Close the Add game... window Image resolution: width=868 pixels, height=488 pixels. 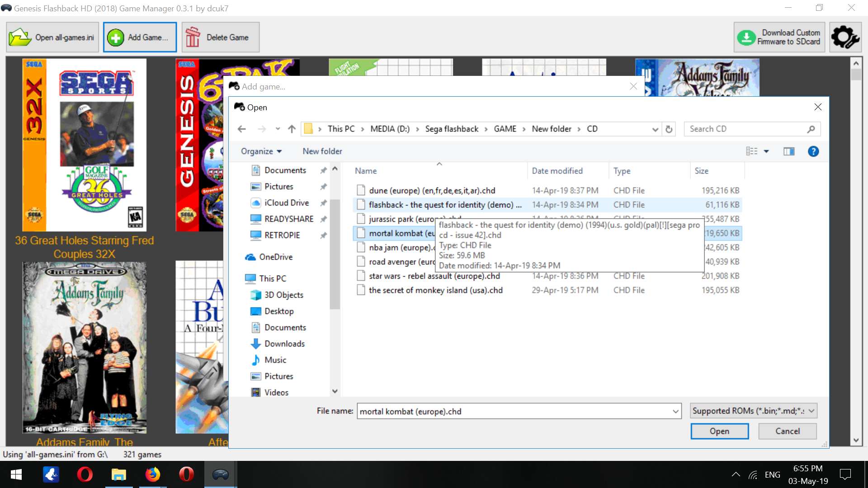click(633, 86)
